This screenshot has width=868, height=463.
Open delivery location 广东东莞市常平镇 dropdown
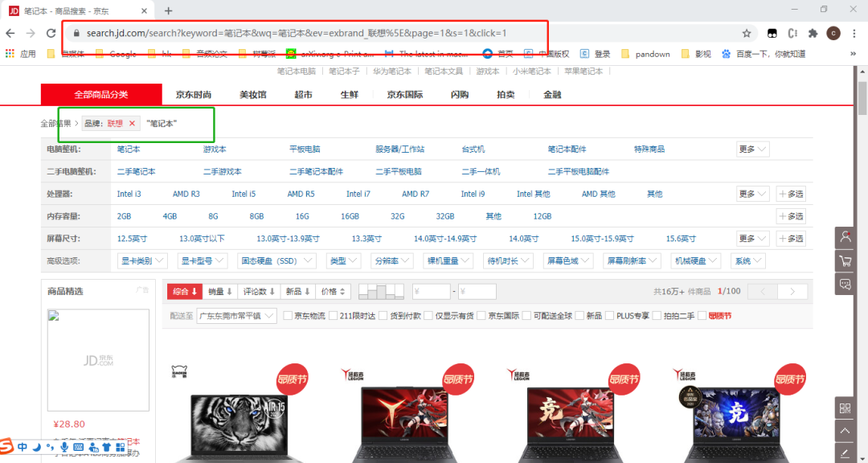point(236,316)
